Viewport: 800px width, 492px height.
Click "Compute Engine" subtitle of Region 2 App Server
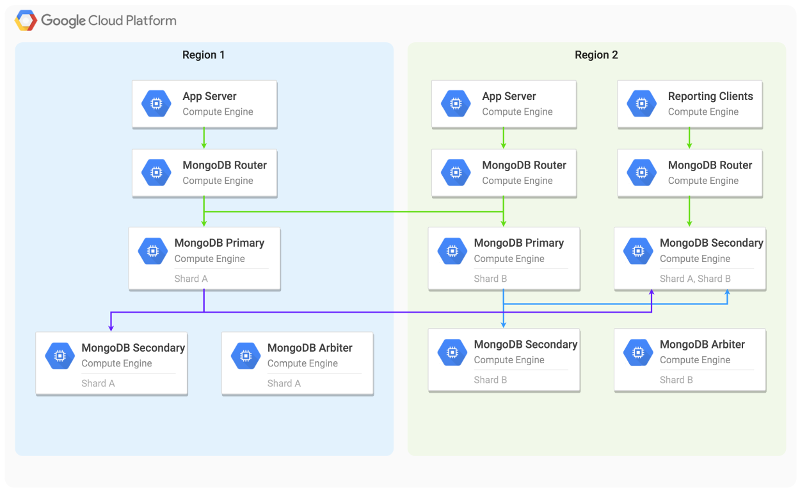pos(517,112)
